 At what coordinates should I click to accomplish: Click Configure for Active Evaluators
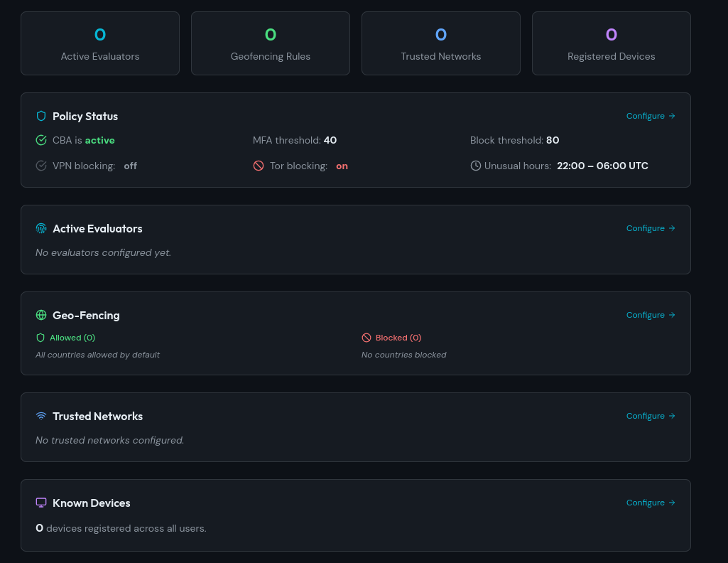pyautogui.click(x=650, y=228)
